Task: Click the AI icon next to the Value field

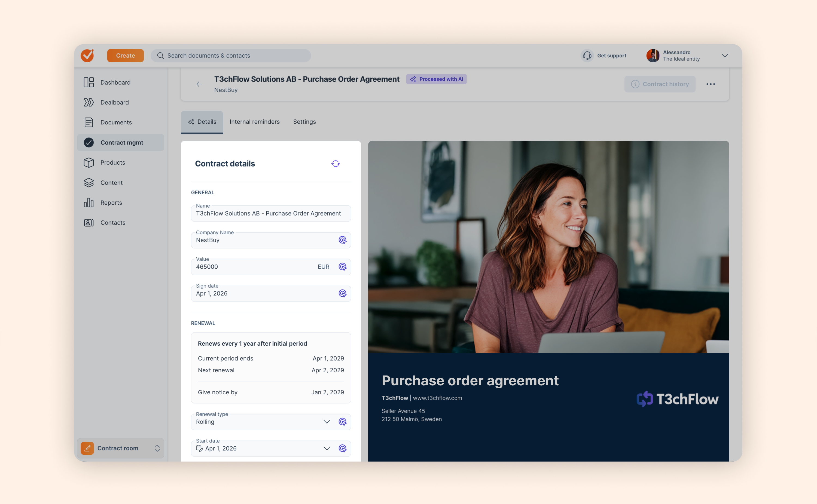Action: [343, 267]
